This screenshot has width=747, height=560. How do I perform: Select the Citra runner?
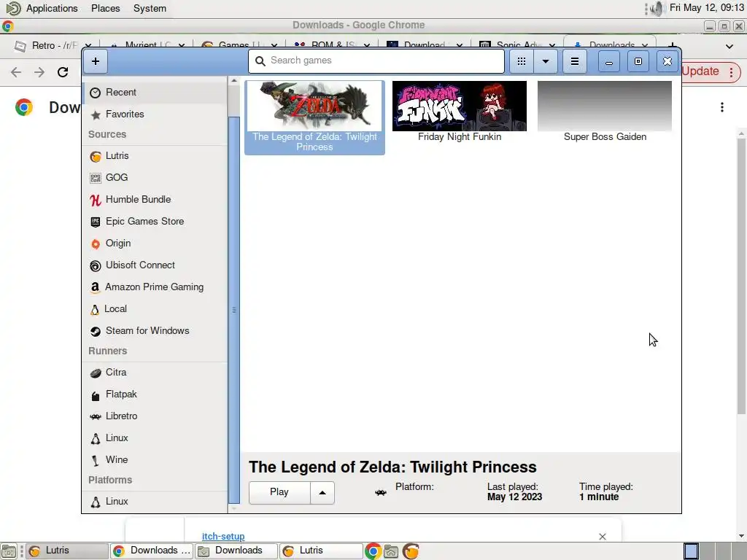coord(155,373)
